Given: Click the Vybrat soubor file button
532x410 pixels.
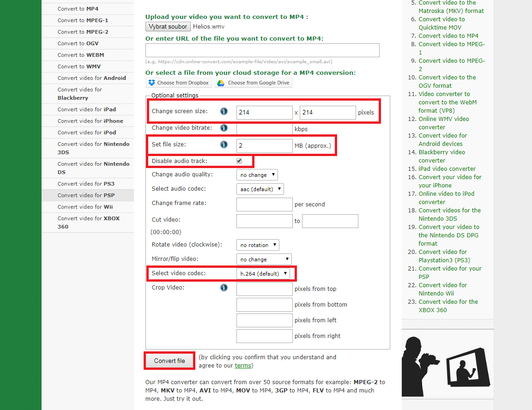Looking at the screenshot, I should tap(168, 27).
